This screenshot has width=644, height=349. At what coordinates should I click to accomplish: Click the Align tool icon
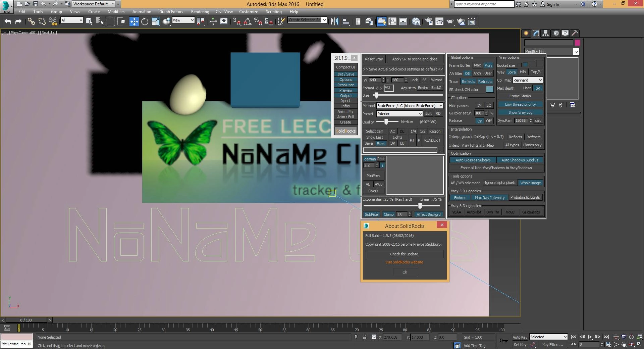pyautogui.click(x=345, y=21)
